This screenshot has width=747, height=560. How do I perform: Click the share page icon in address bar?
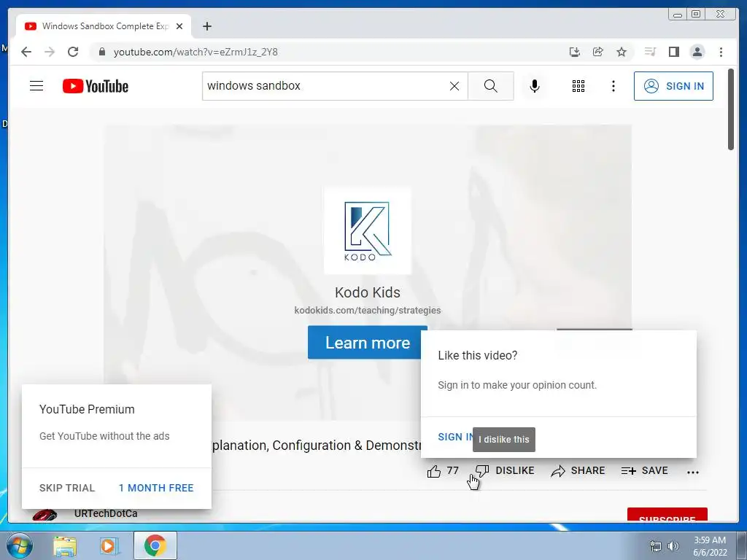click(598, 52)
